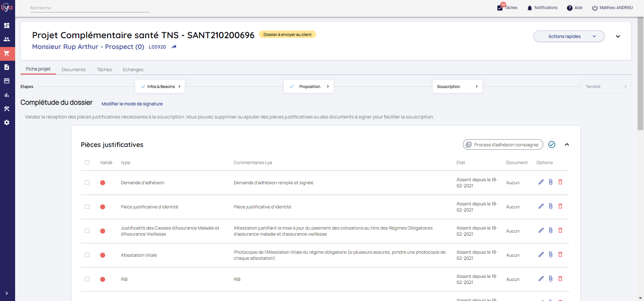Delete the RIB row with trash icon
This screenshot has width=644, height=301.
pos(560,279)
